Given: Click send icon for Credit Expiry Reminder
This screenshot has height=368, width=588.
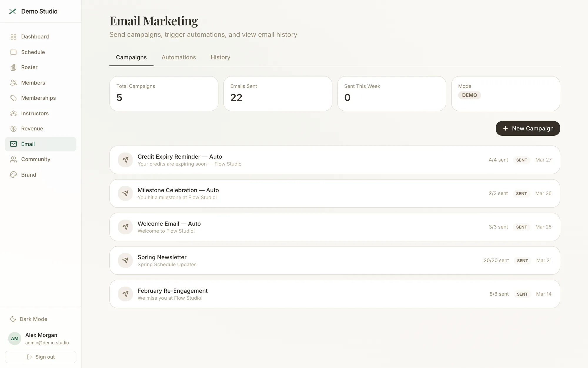Looking at the screenshot, I should coord(126,160).
